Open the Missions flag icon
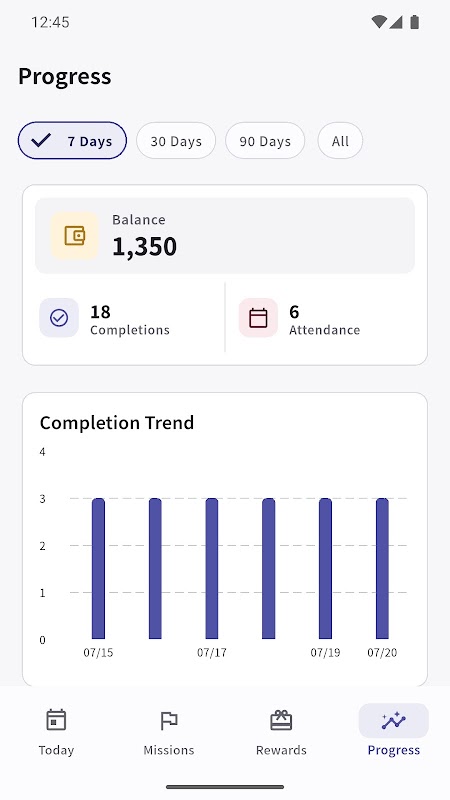This screenshot has width=450, height=800. pyautogui.click(x=169, y=720)
